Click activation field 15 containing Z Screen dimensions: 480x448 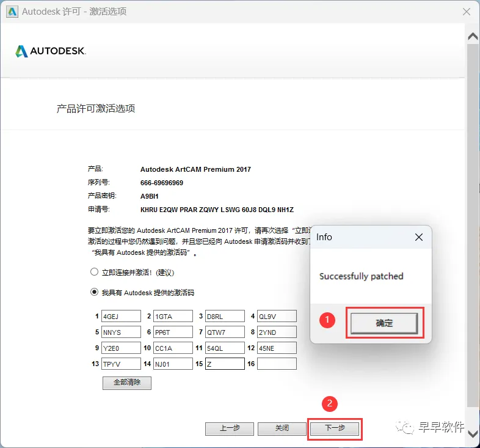tap(225, 364)
